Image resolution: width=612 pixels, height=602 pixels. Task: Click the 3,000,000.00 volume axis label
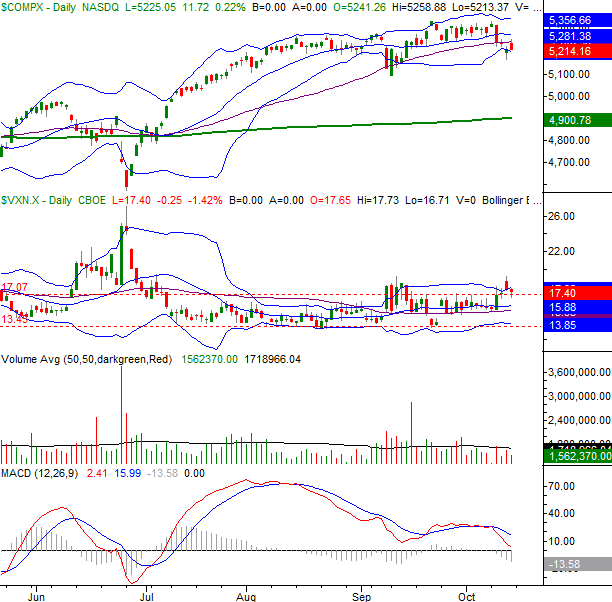click(579, 396)
